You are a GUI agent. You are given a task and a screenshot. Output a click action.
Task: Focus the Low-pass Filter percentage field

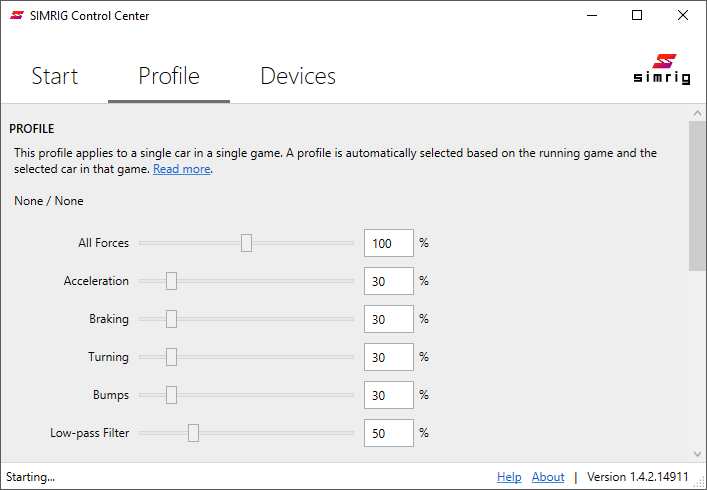point(389,433)
